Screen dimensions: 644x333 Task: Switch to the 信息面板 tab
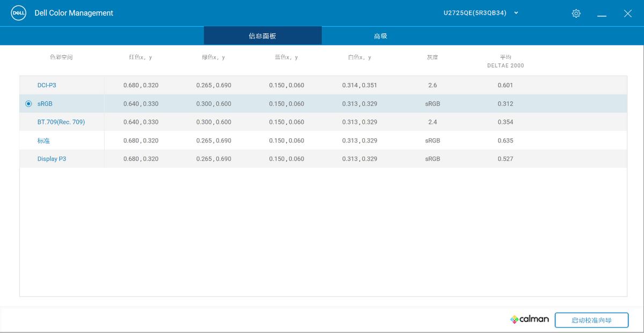(262, 36)
